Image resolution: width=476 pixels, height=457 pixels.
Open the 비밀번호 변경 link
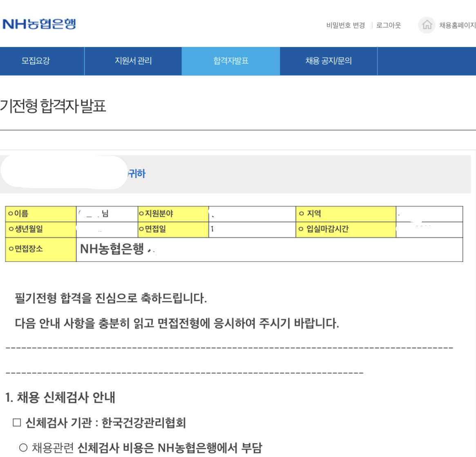(345, 25)
